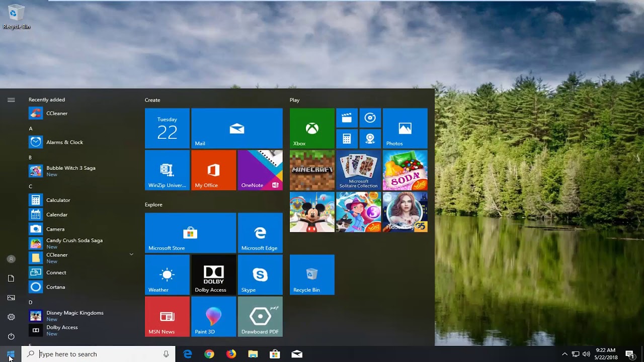The image size is (644, 362).
Task: Expand the CCleaner folder chevron under C
Action: point(131,254)
